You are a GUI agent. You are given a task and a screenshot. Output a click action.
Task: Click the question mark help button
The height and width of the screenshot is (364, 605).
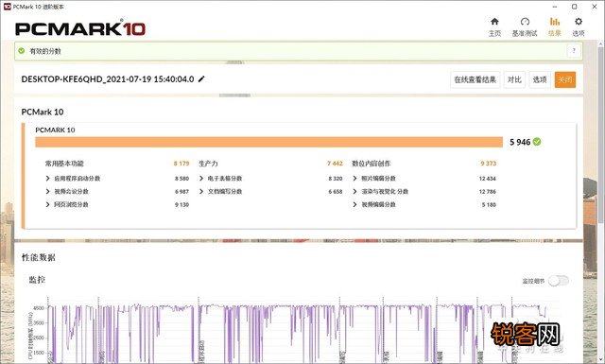pos(574,50)
